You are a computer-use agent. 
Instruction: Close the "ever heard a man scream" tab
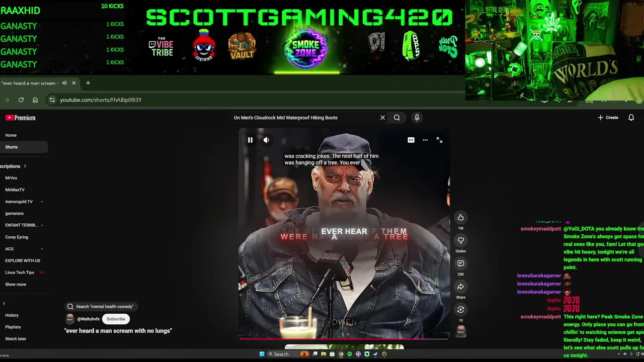pos(73,83)
